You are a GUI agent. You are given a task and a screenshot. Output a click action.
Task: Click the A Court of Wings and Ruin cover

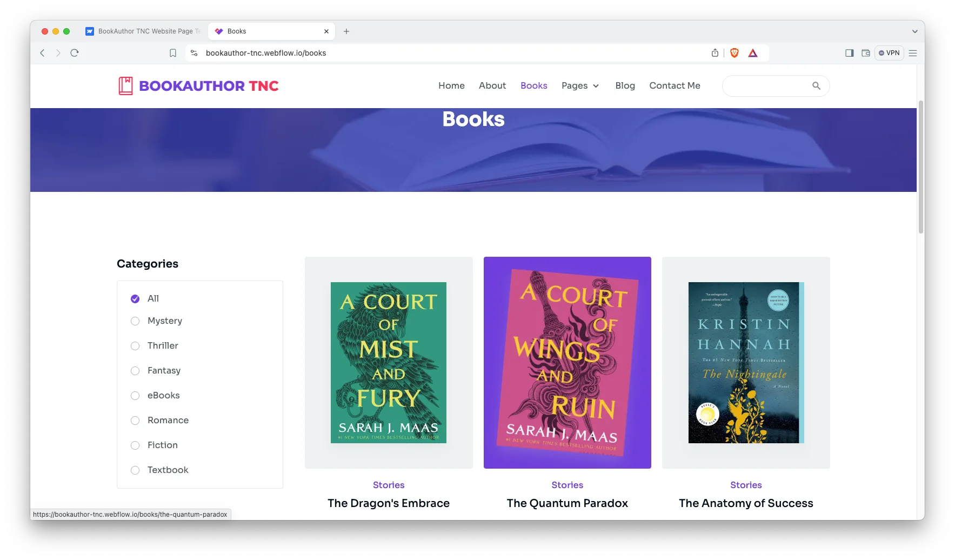click(x=567, y=362)
